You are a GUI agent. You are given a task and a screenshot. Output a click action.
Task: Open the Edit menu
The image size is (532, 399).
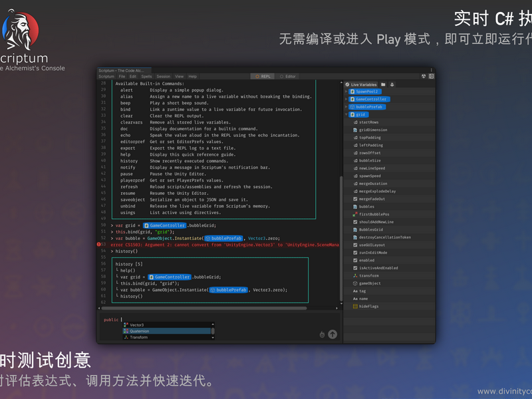click(132, 76)
